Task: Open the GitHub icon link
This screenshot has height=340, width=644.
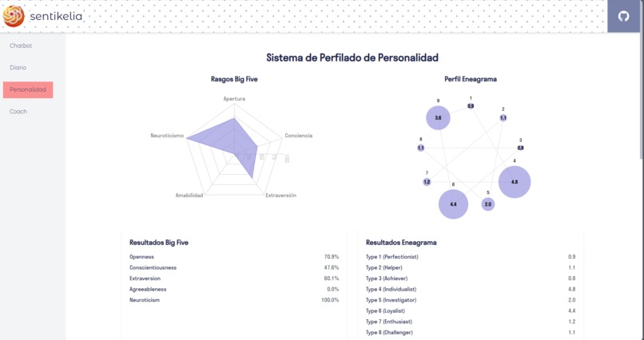Action: coord(623,17)
